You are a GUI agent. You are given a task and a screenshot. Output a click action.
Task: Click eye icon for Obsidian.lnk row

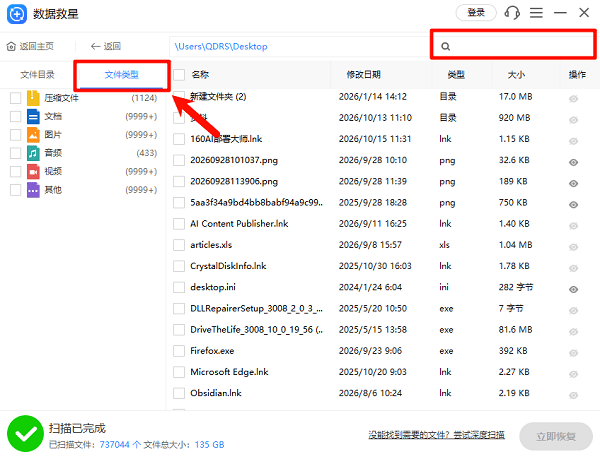point(573,395)
